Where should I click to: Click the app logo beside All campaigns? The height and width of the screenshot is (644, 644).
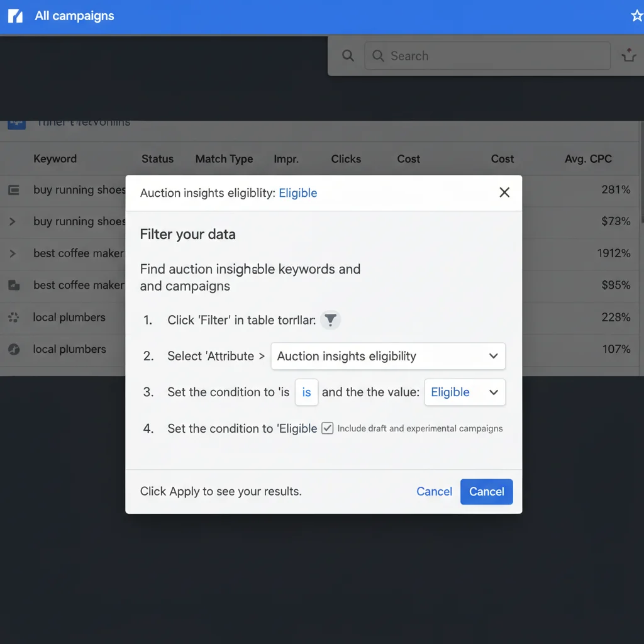15,16
